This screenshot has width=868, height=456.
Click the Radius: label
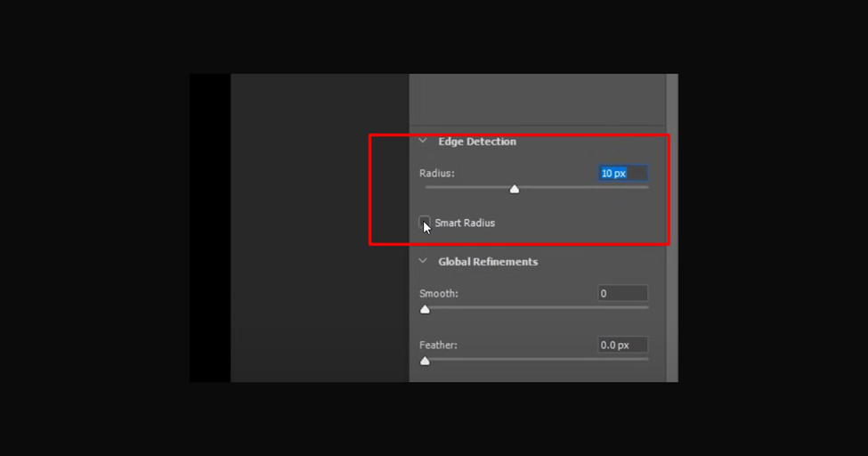(437, 174)
